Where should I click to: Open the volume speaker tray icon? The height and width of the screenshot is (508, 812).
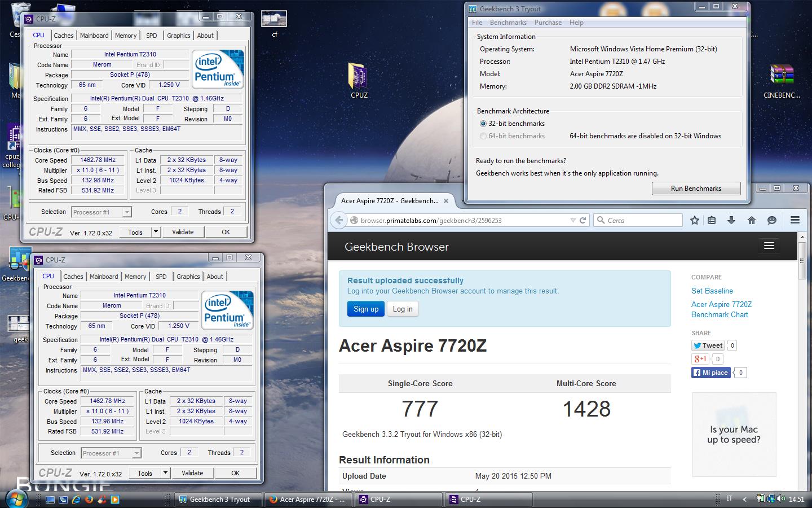click(x=780, y=499)
